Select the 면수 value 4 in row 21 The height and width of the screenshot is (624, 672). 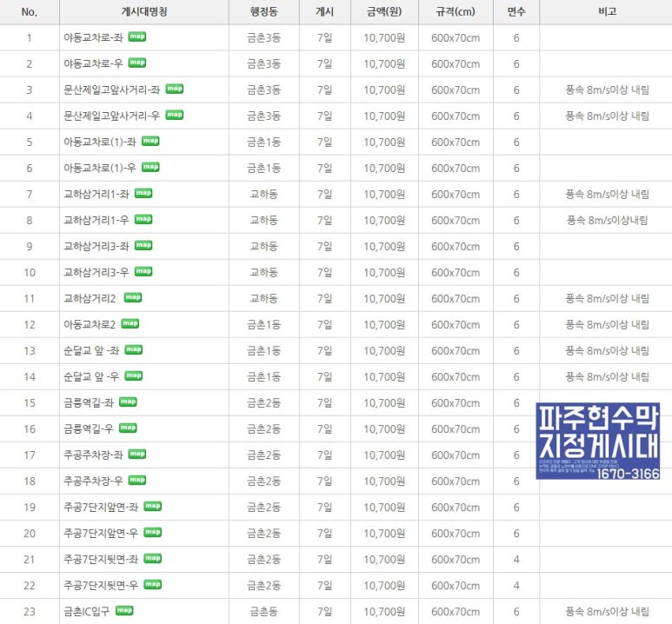516,560
